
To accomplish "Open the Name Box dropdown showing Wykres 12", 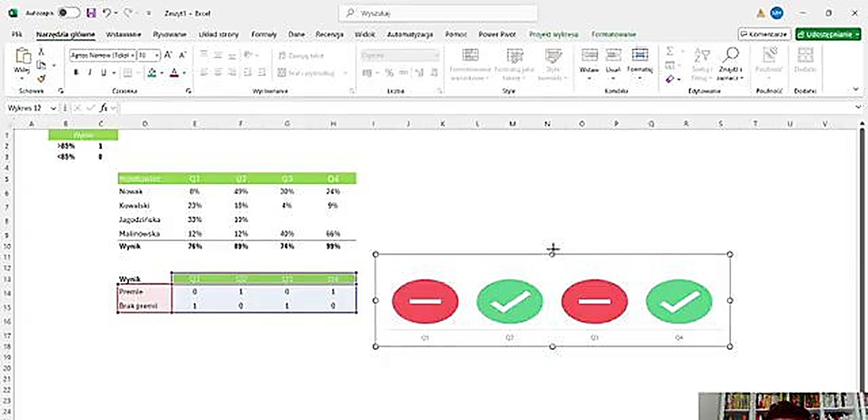I will pos(53,108).
